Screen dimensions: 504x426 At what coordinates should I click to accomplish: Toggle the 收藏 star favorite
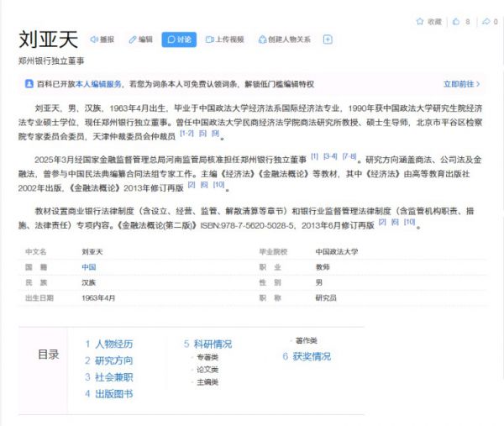(x=428, y=22)
